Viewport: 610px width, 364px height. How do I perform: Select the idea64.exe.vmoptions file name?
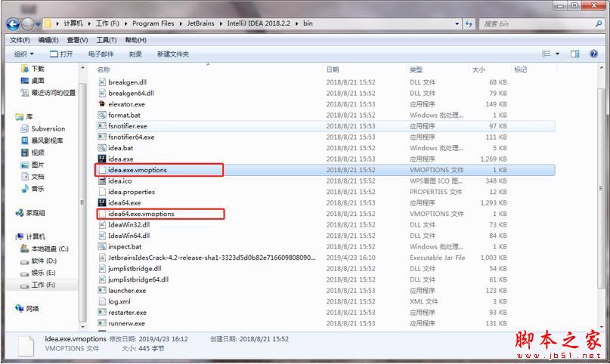(x=141, y=214)
